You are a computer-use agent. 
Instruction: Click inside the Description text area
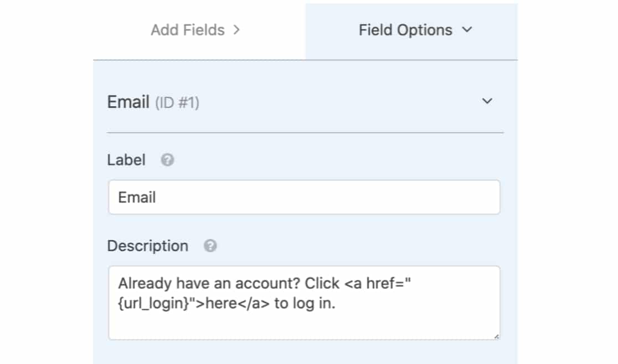(305, 303)
